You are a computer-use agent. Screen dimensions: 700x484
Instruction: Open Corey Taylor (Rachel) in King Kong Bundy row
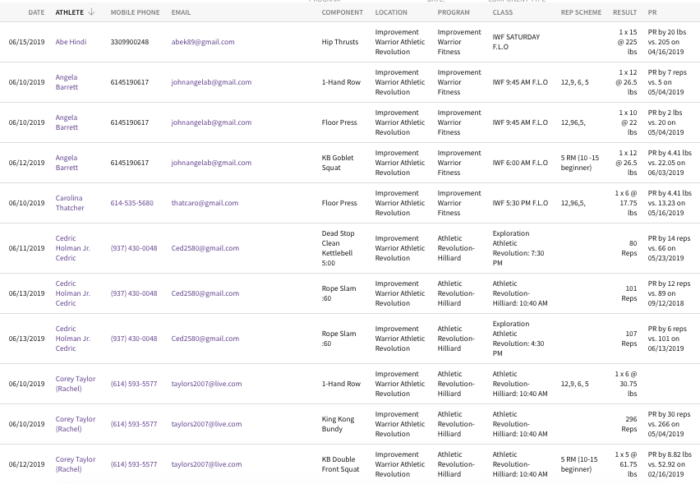click(x=75, y=424)
